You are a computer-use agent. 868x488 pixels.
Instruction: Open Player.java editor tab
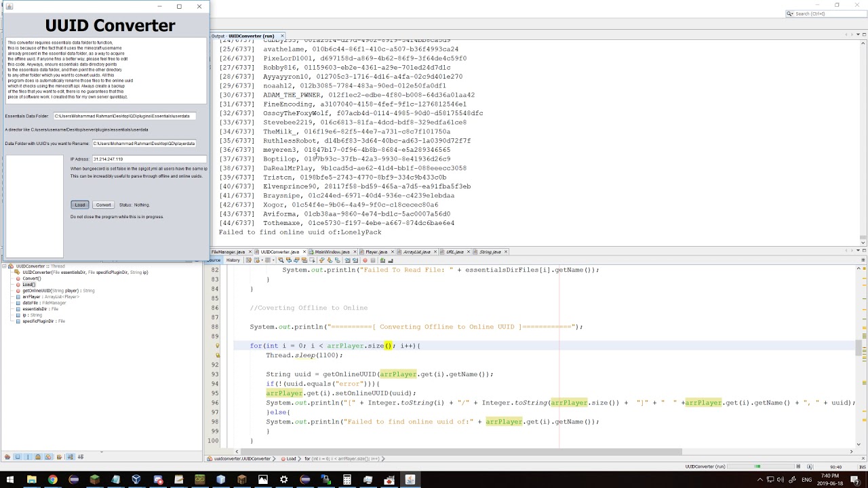(376, 252)
